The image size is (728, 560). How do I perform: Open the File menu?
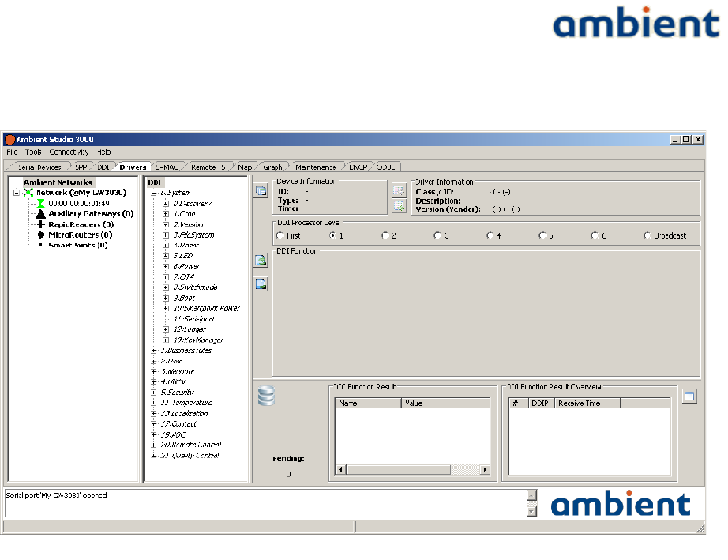coord(12,152)
